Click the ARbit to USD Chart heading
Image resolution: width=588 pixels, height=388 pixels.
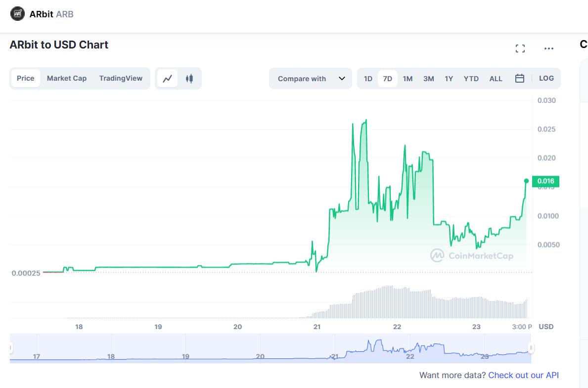pyautogui.click(x=59, y=45)
